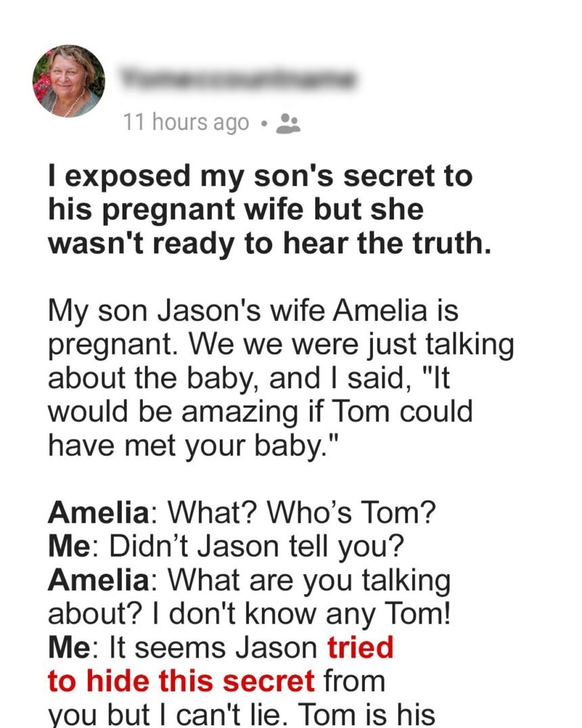Click the line "about? I don't know any Tom!"
The width and height of the screenshot is (582, 728).
[250, 614]
